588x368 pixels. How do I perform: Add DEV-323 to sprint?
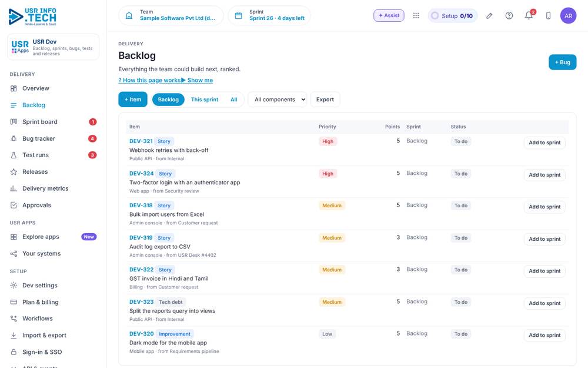(544, 303)
